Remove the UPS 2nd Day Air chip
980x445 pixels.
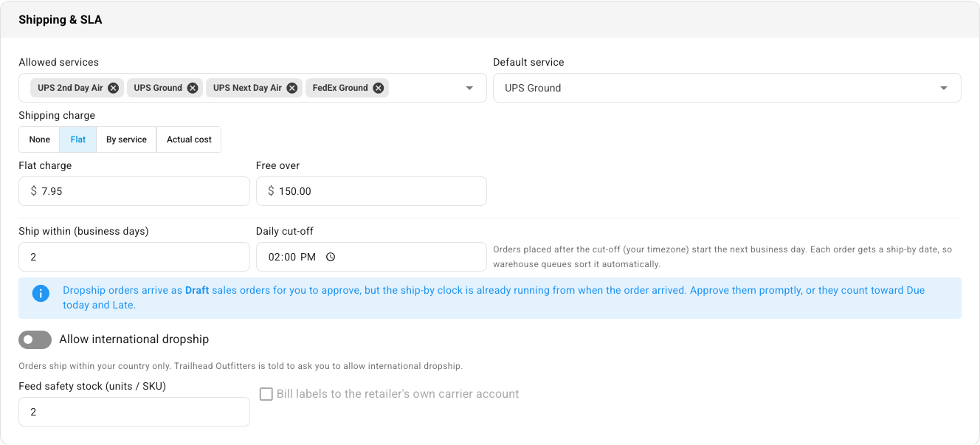click(113, 88)
